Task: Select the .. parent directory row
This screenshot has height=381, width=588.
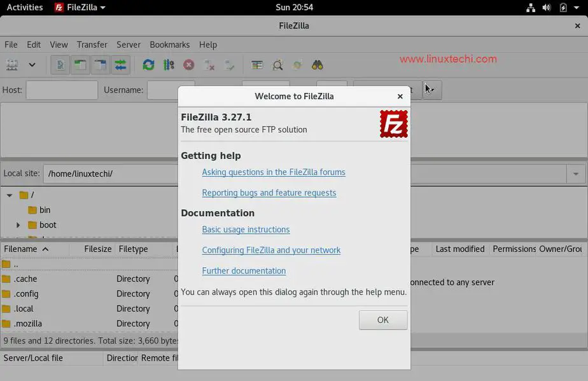Action: 89,265
